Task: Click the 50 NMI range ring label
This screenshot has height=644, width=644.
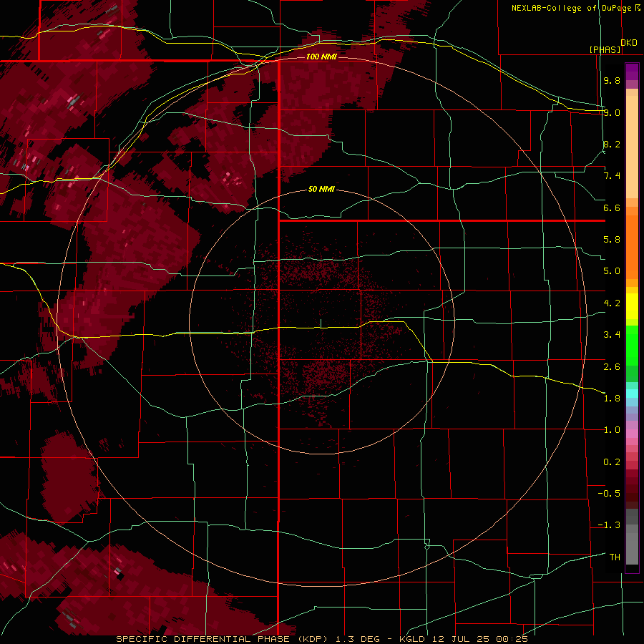Action: pyautogui.click(x=321, y=189)
